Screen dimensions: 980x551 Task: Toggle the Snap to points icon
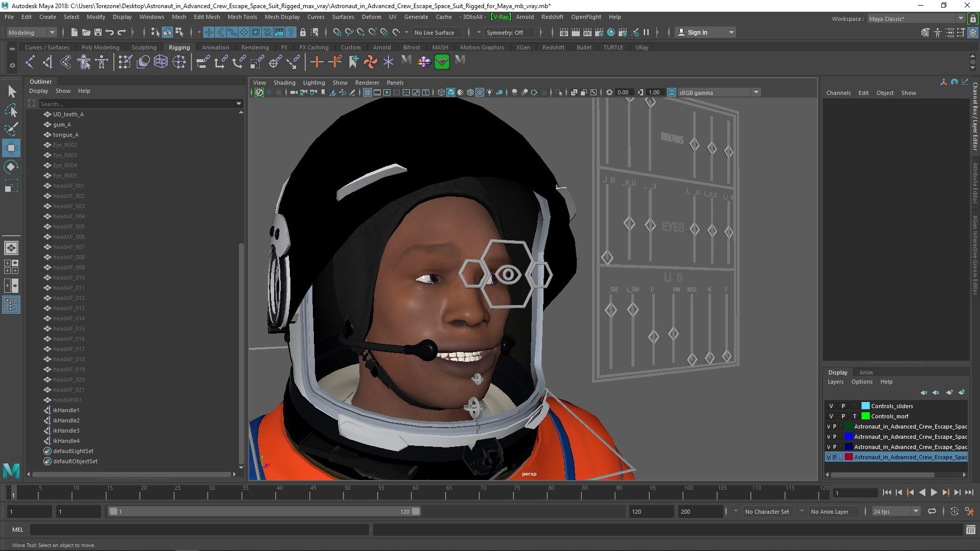360,32
